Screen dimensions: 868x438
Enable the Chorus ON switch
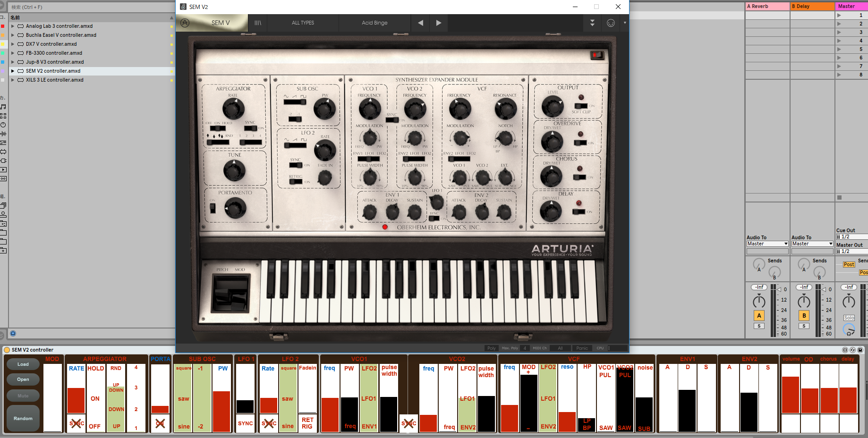tap(579, 177)
